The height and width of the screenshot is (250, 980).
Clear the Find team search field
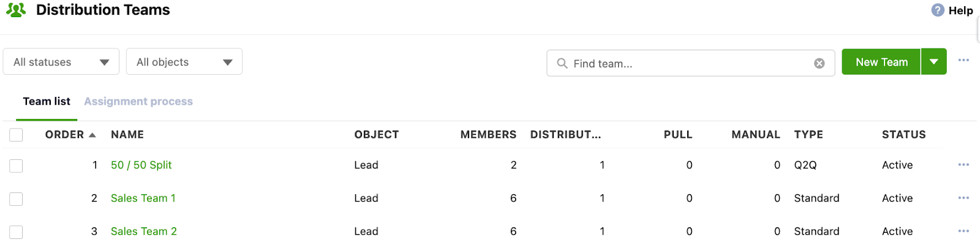point(819,63)
